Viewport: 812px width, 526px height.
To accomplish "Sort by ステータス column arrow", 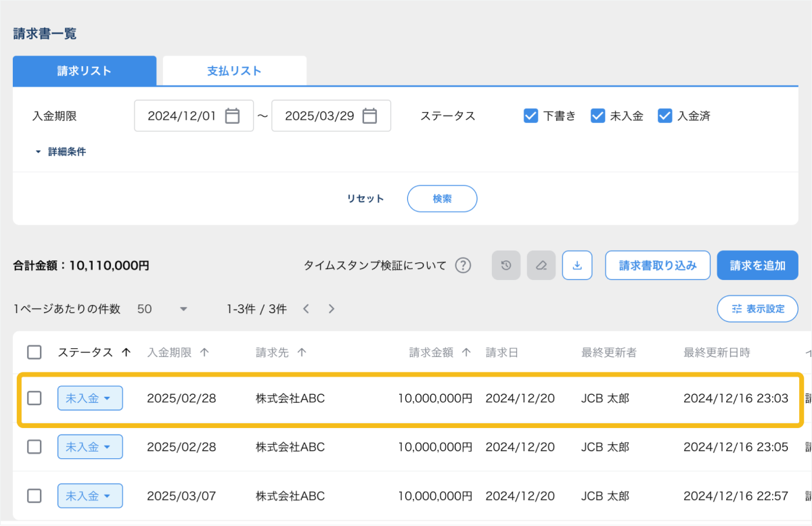I will (126, 352).
